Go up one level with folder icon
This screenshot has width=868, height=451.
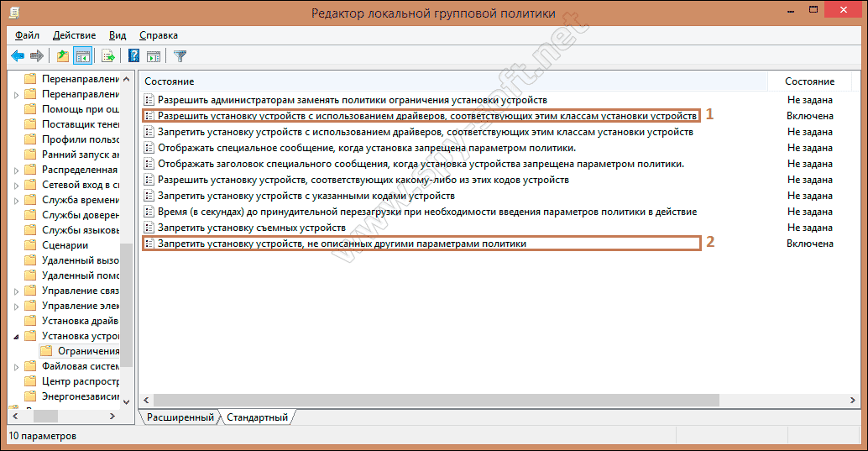(63, 56)
